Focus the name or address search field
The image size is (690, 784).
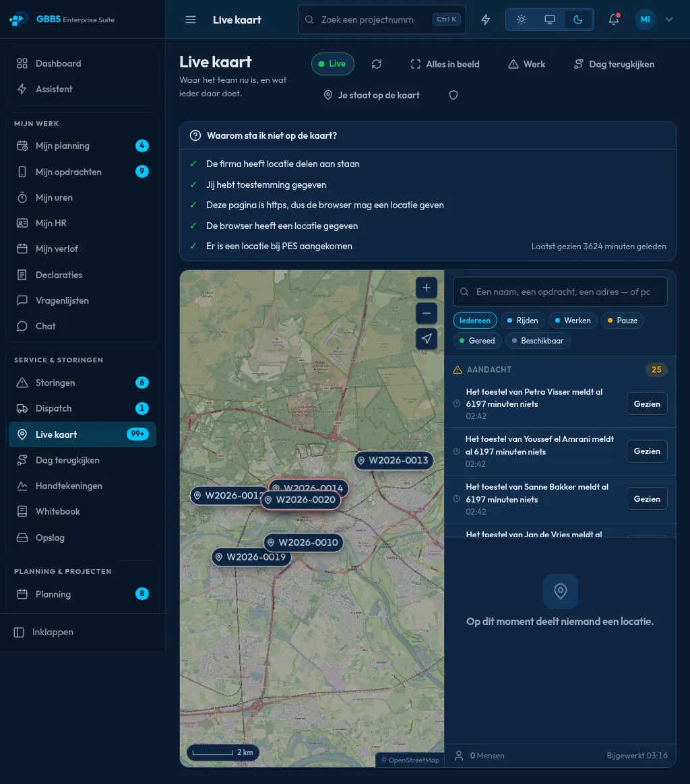pos(560,292)
